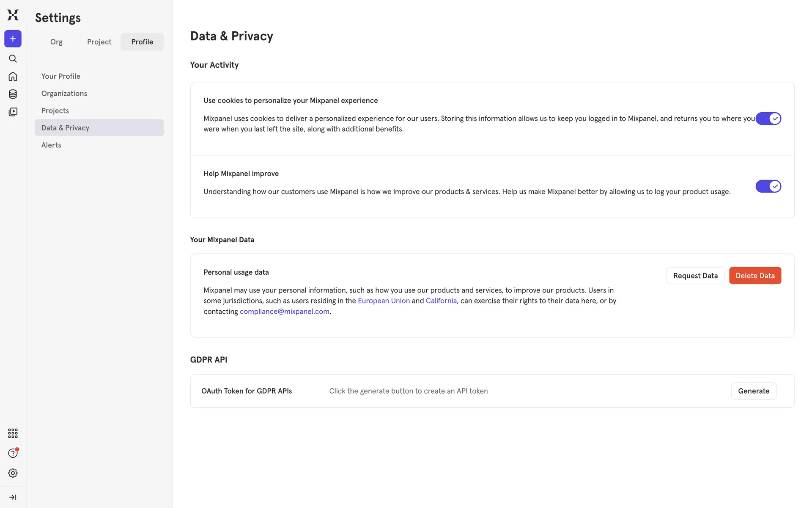Open the apps grid icon
Screen dimensions: 812x508
pyautogui.click(x=13, y=433)
